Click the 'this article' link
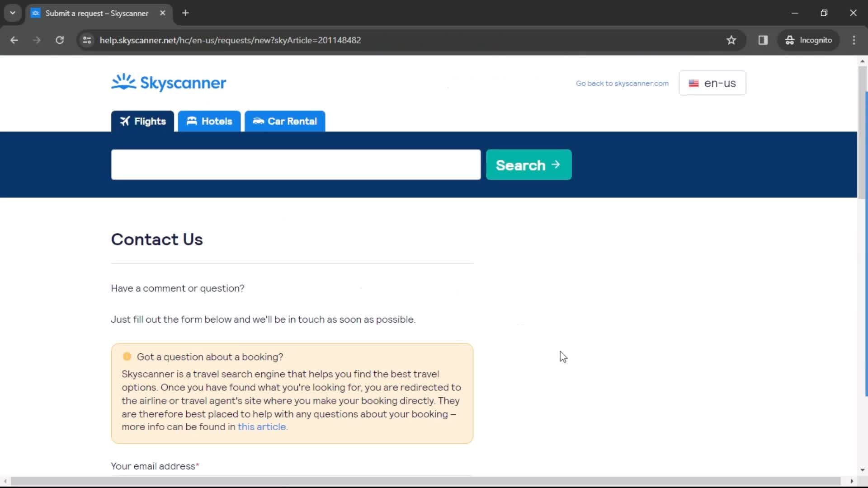The height and width of the screenshot is (488, 868). 261,427
